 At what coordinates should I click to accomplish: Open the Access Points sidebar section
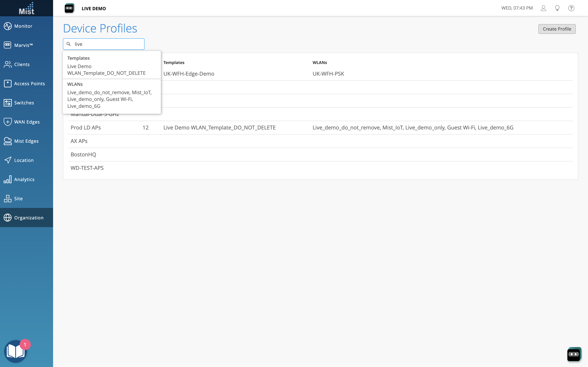(x=29, y=84)
